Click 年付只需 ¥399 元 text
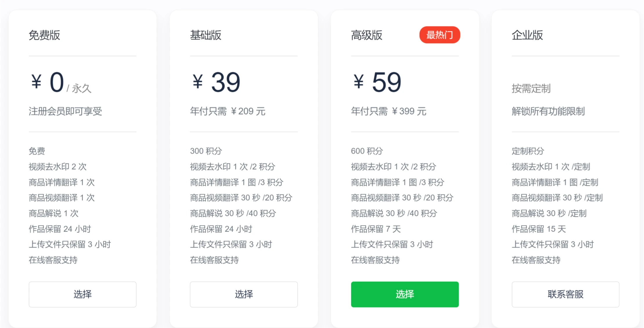The width and height of the screenshot is (644, 328). 388,111
